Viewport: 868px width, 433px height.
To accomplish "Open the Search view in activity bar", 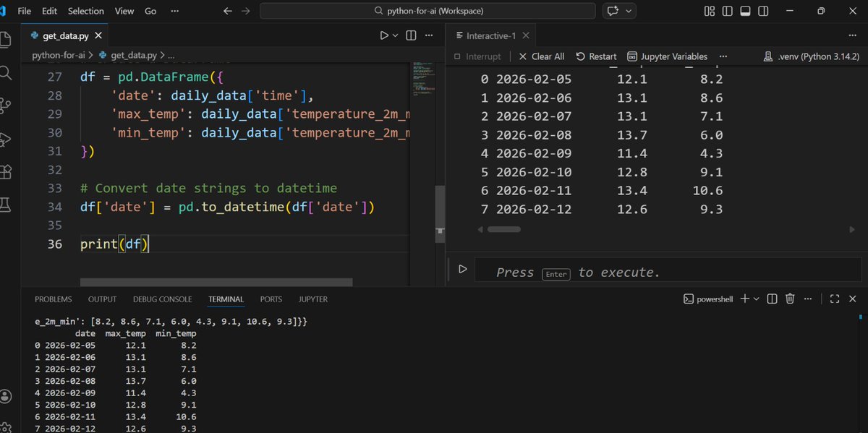I will (6, 73).
